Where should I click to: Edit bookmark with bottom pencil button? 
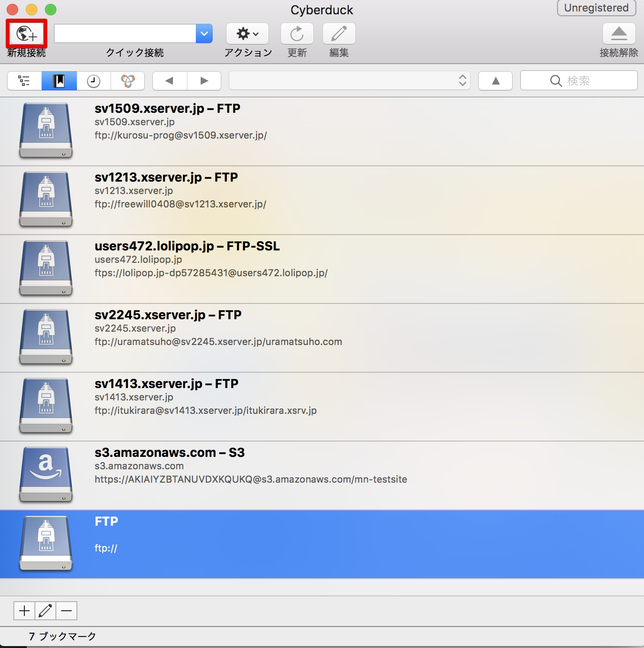45,611
